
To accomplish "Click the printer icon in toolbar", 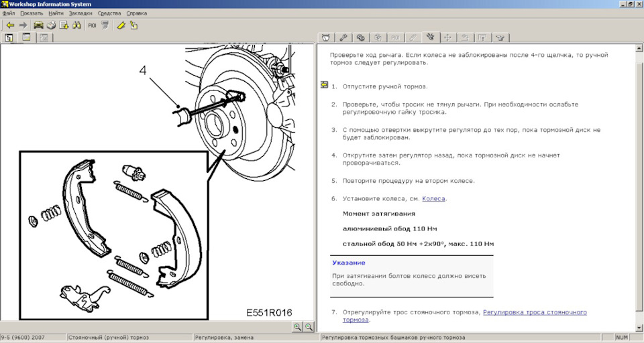I will (51, 25).
